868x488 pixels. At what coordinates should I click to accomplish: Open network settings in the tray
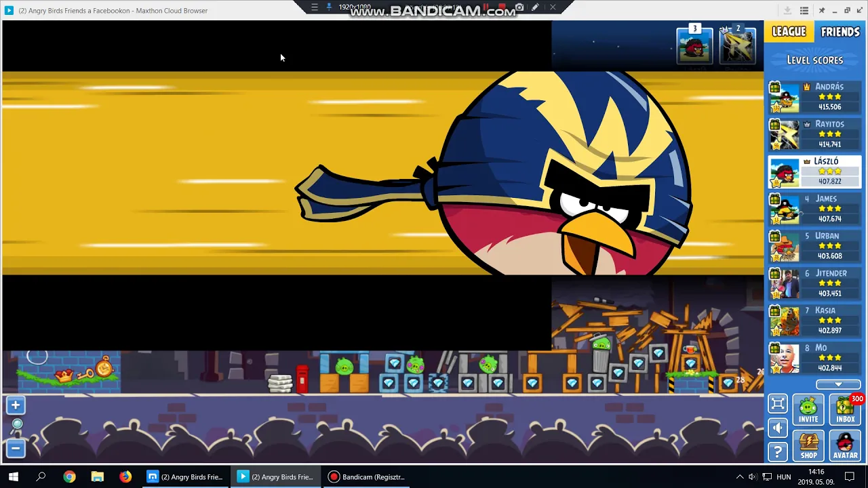pyautogui.click(x=767, y=476)
